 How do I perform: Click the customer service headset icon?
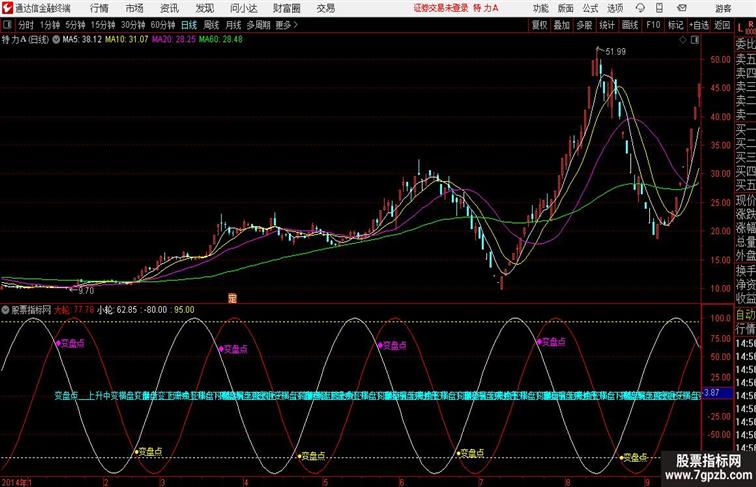click(x=640, y=8)
